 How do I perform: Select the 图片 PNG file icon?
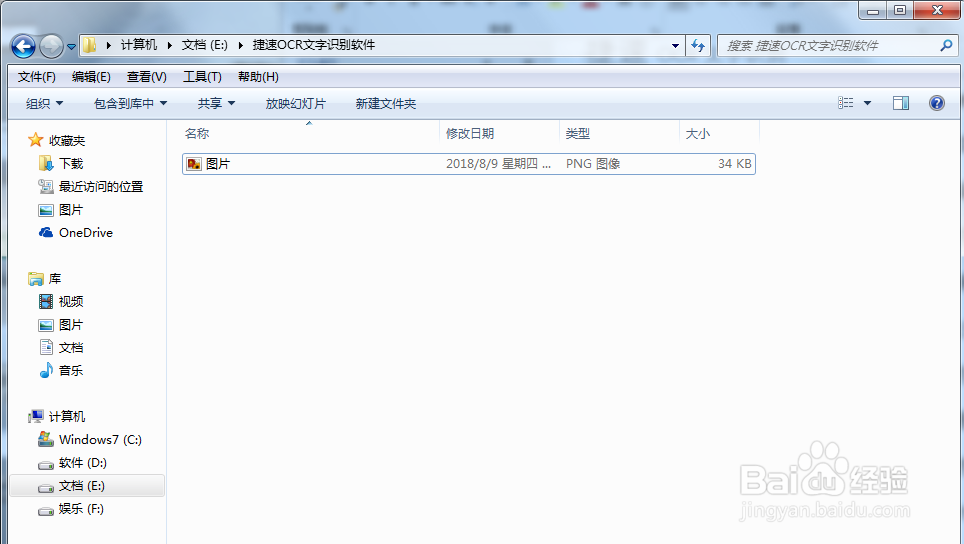[x=194, y=164]
